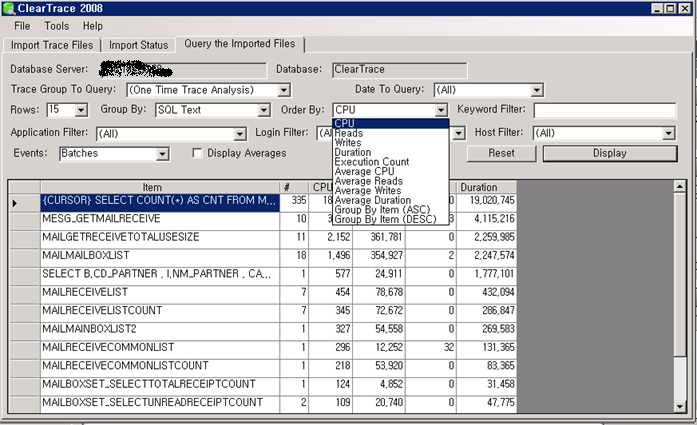The height and width of the screenshot is (425, 697).
Task: Click the Display button
Action: pyautogui.click(x=610, y=153)
